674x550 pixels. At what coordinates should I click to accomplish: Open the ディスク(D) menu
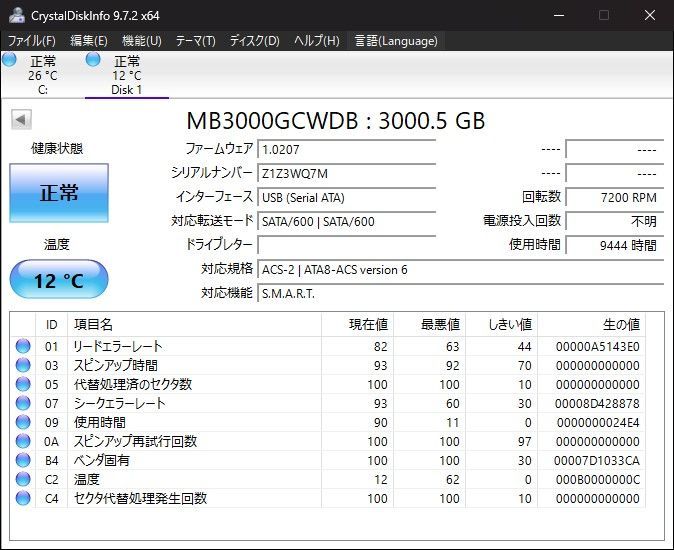pyautogui.click(x=254, y=41)
